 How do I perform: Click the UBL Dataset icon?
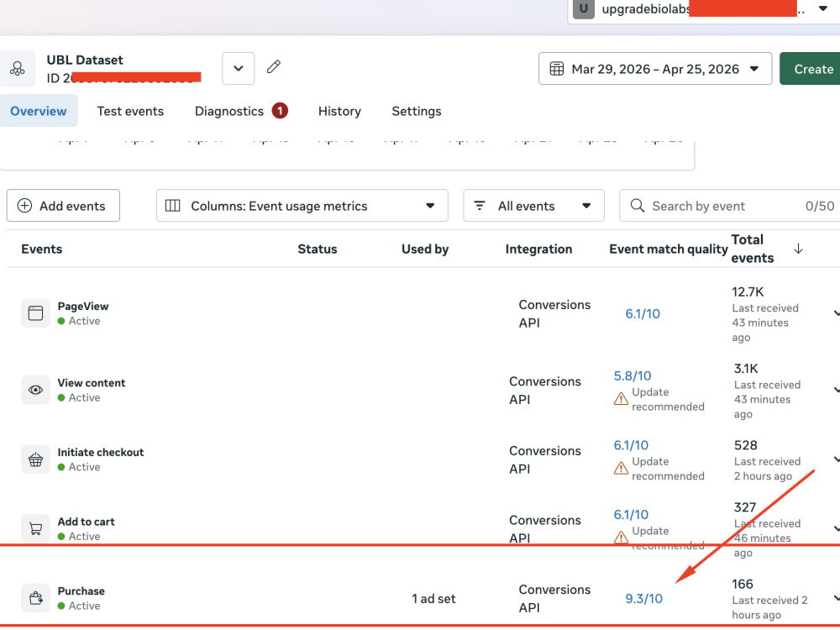point(17,69)
